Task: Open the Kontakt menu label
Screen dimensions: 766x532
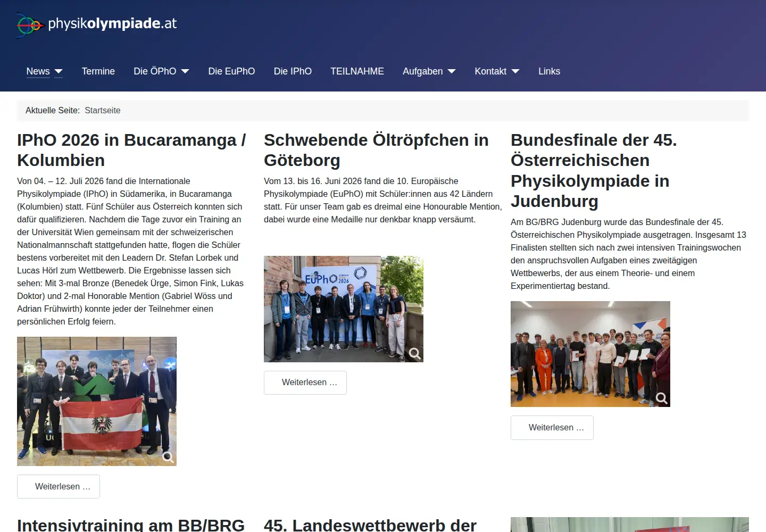Action: click(490, 71)
